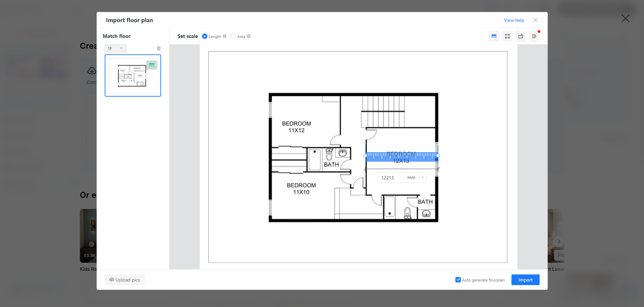Screen dimensions: 644x307
Task: Delete the floor plan using trash icon
Action: pyautogui.click(x=158, y=48)
